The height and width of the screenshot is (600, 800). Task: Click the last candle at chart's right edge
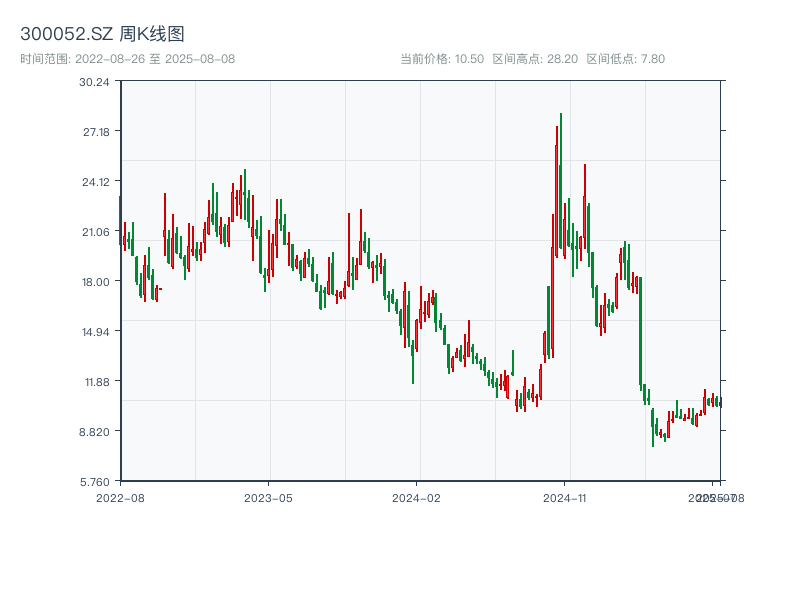720,403
